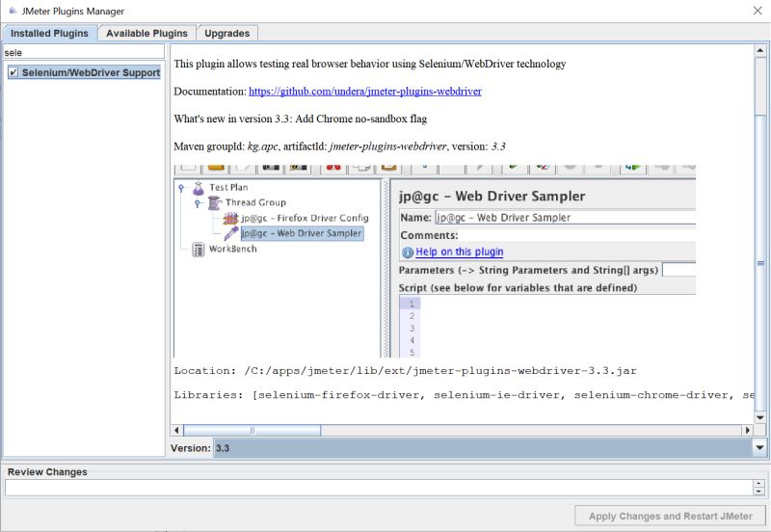Click the horizontal scrollbar thumb

253,430
